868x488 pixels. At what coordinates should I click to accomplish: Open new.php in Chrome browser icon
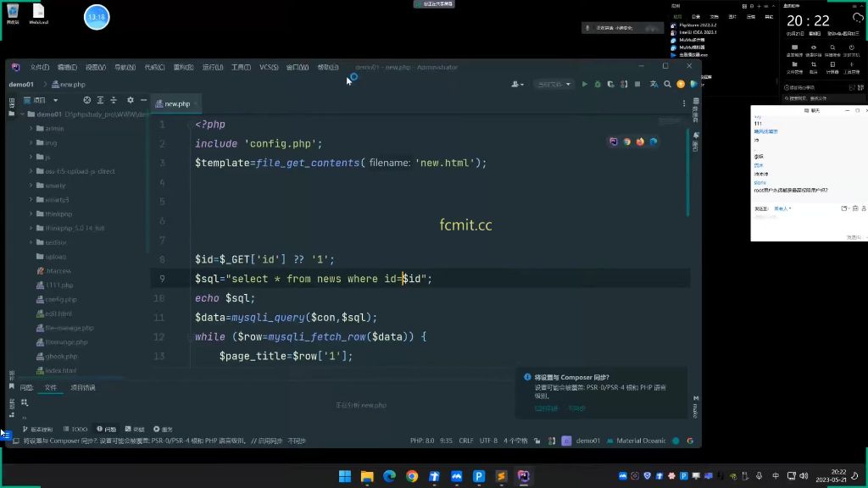626,141
